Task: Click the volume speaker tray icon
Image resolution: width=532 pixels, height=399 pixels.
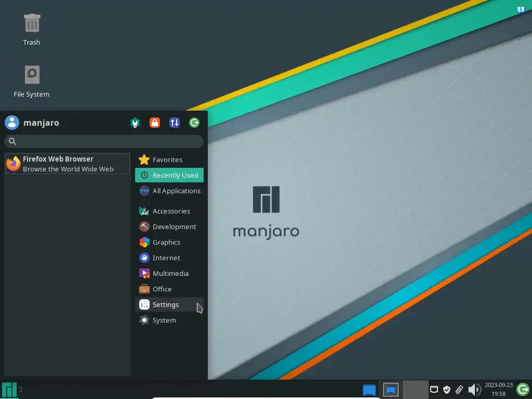Action: point(474,390)
